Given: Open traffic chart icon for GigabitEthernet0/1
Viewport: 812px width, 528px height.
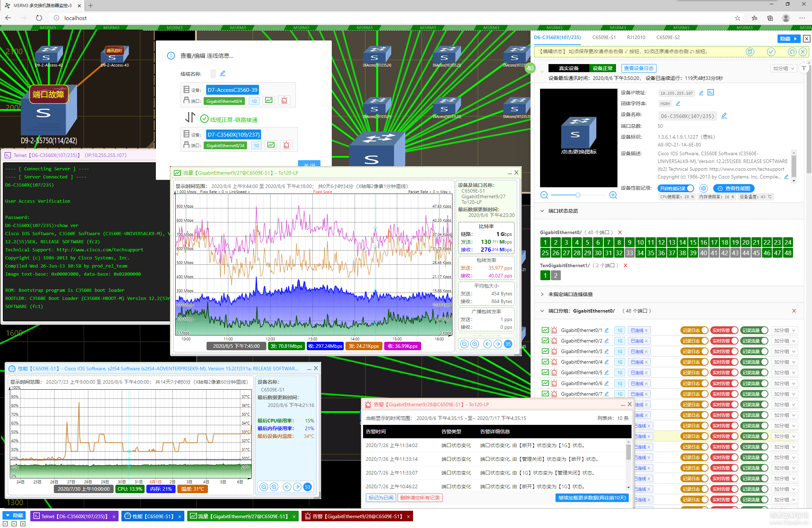Looking at the screenshot, I should [x=545, y=330].
